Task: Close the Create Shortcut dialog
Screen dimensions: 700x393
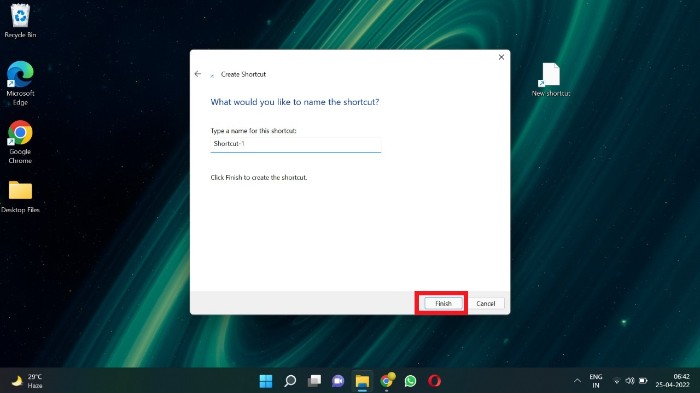Action: point(501,57)
